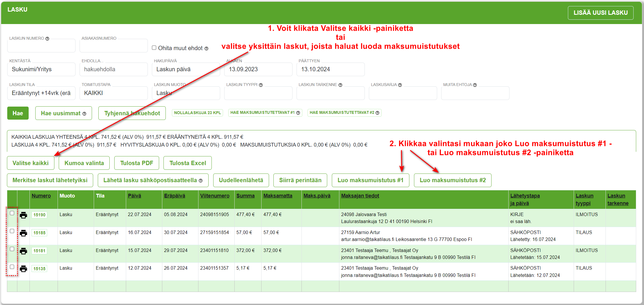Click the Siirrä perintään button
The image size is (644, 305).
coord(300,180)
